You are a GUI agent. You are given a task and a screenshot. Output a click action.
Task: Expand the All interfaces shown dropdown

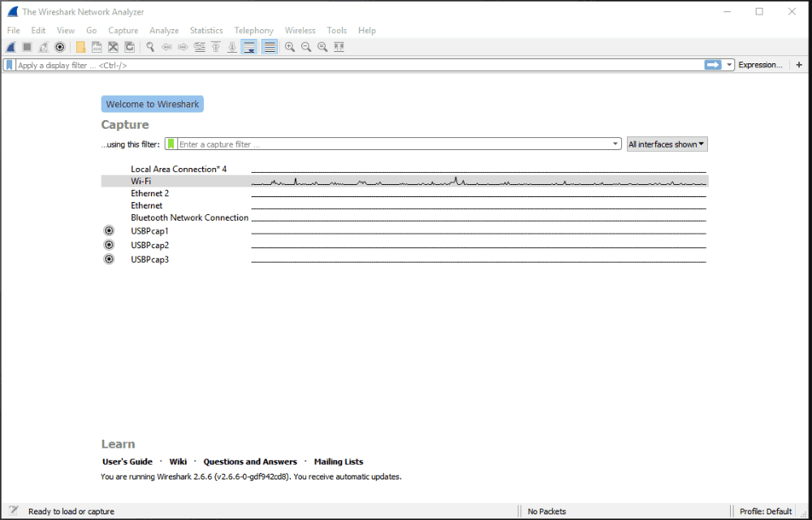click(x=667, y=144)
